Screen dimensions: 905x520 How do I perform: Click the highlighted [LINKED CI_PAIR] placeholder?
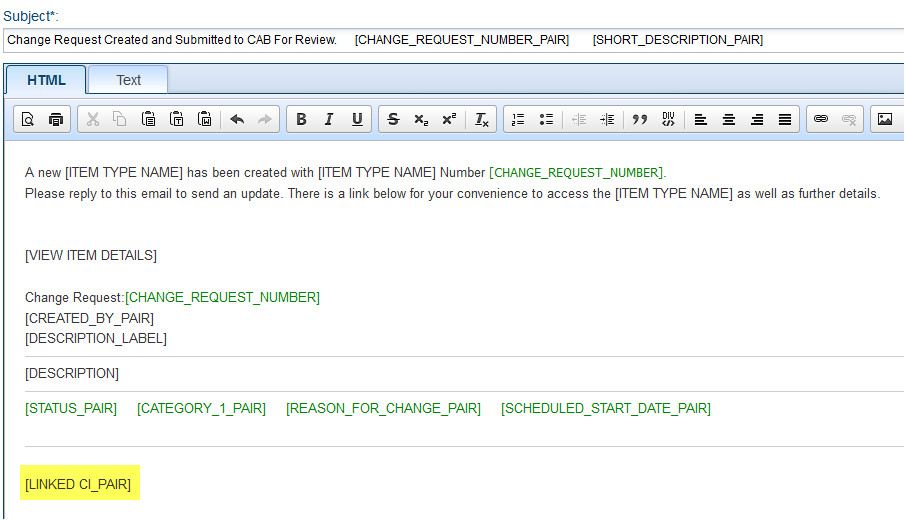pos(78,485)
